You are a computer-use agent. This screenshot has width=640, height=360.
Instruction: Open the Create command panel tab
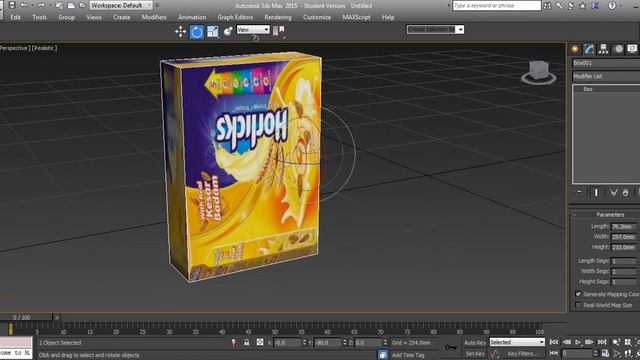[x=575, y=49]
